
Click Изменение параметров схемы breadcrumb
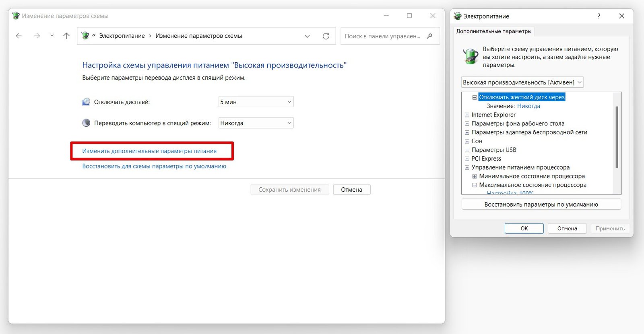(199, 36)
